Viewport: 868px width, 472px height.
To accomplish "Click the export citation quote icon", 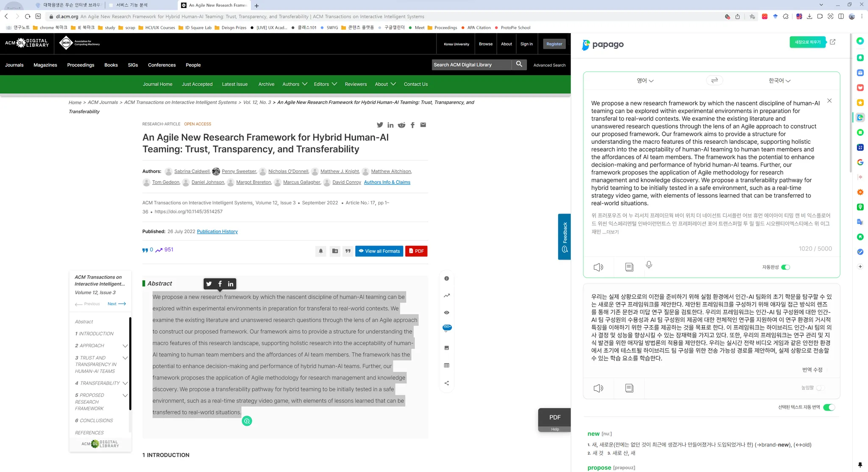I will click(x=348, y=251).
